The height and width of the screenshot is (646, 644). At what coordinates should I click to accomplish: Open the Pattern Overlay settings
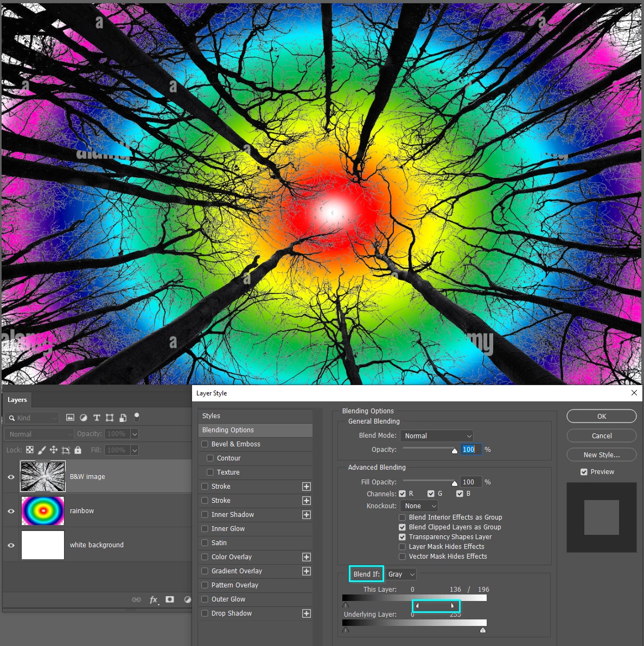(235, 585)
